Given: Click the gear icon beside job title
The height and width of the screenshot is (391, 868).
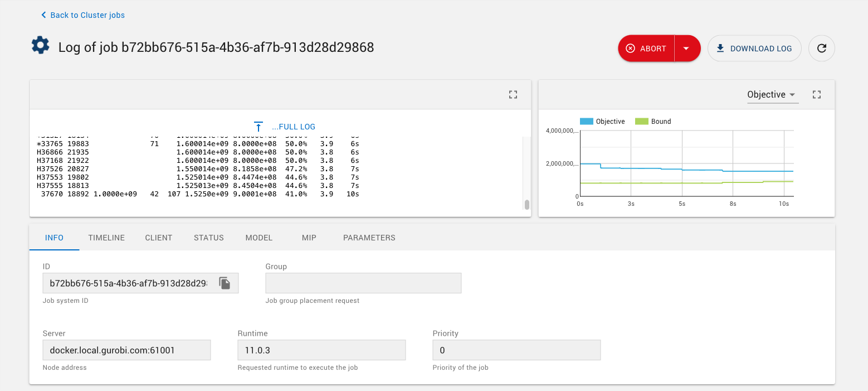Looking at the screenshot, I should point(41,46).
